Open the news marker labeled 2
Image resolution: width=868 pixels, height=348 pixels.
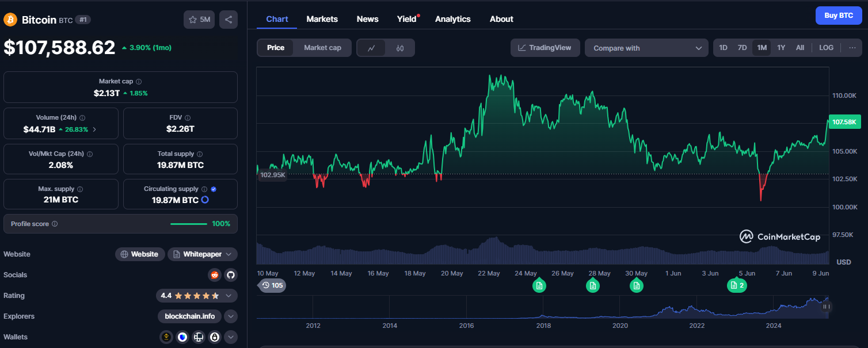point(737,285)
